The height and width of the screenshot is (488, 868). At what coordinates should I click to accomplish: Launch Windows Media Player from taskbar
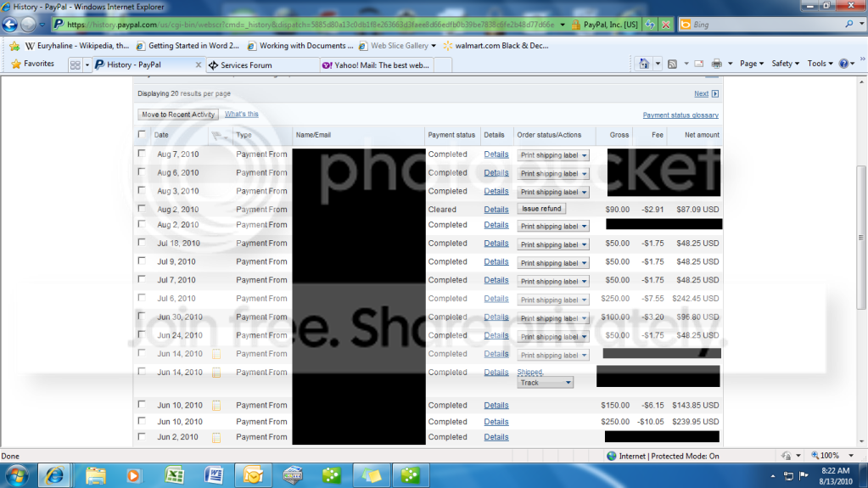coord(133,475)
